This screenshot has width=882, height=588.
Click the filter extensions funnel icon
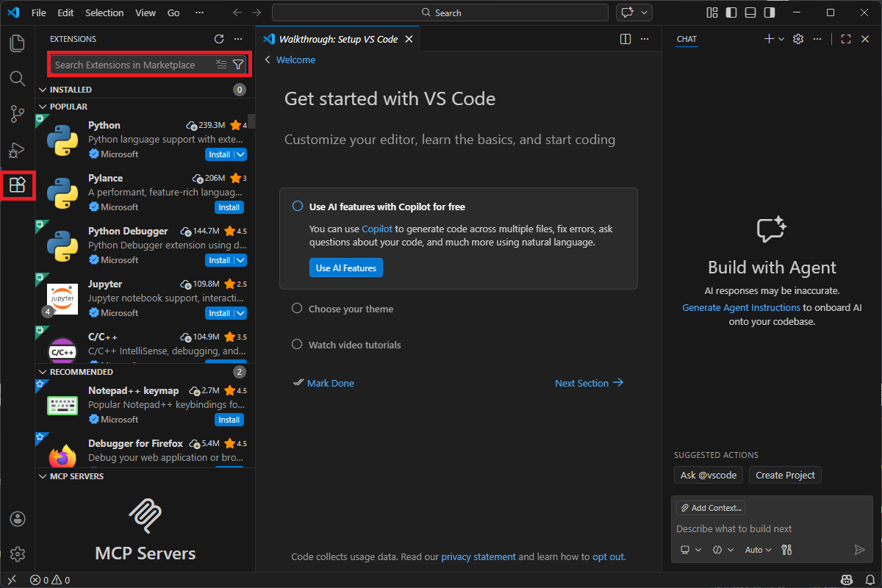click(x=238, y=65)
